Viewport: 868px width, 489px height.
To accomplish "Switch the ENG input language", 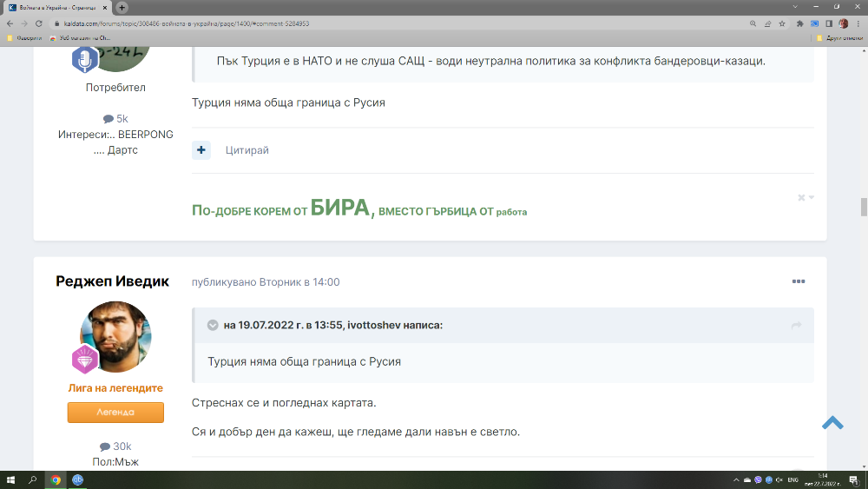I will pos(793,480).
